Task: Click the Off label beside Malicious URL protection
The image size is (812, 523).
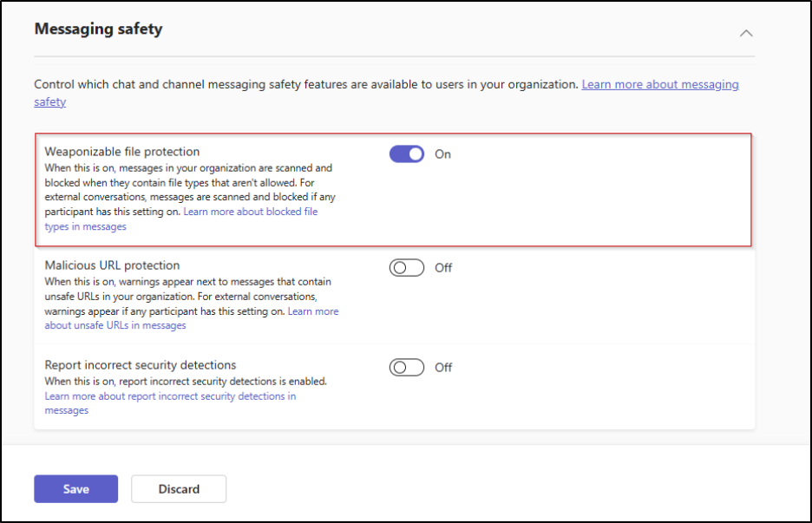Action: pos(443,267)
